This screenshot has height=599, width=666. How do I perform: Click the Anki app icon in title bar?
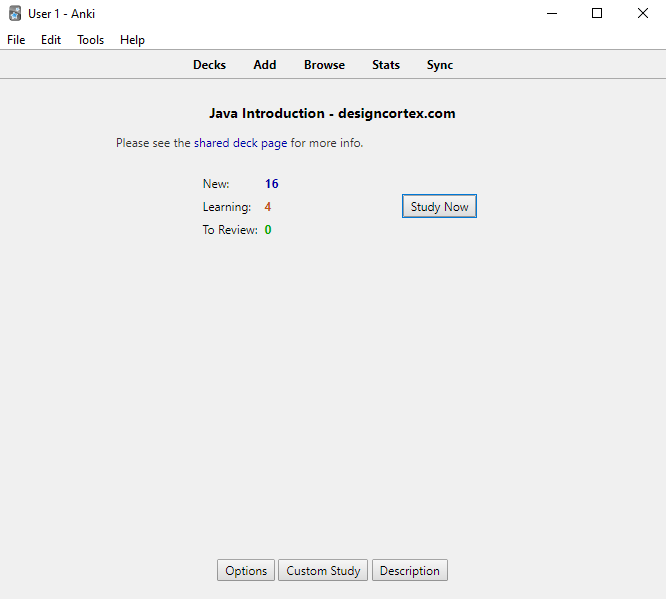(x=15, y=14)
